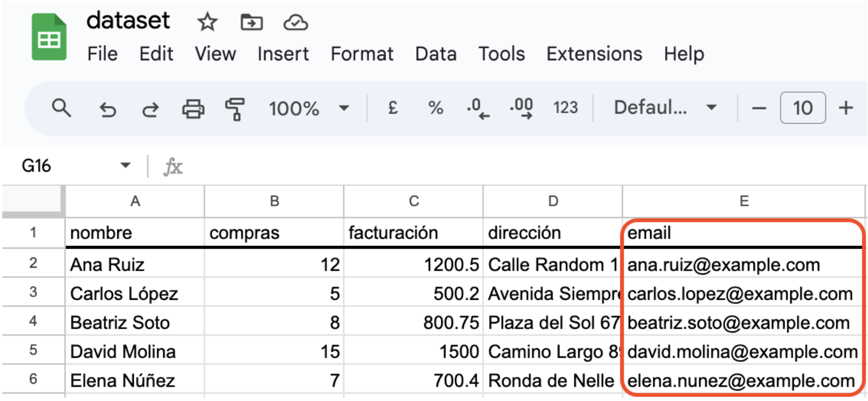Open the View menu
Viewport: 868px width, 401px height.
tap(215, 54)
